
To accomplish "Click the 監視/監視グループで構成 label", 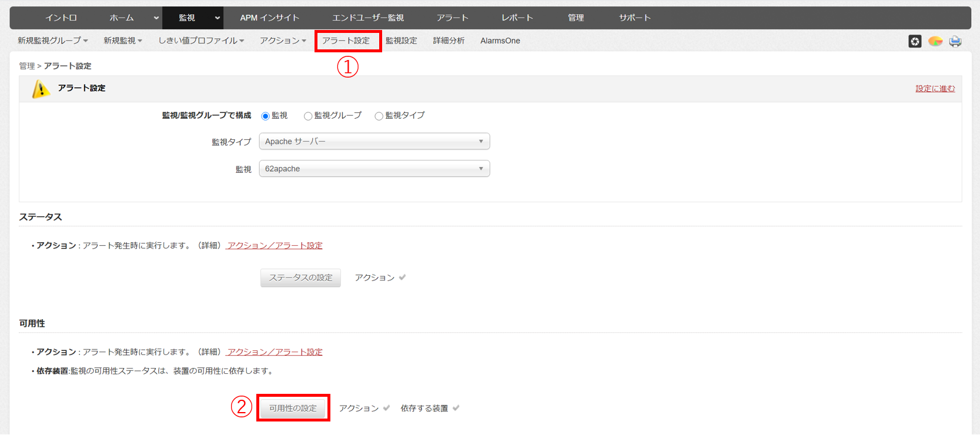I will point(206,116).
